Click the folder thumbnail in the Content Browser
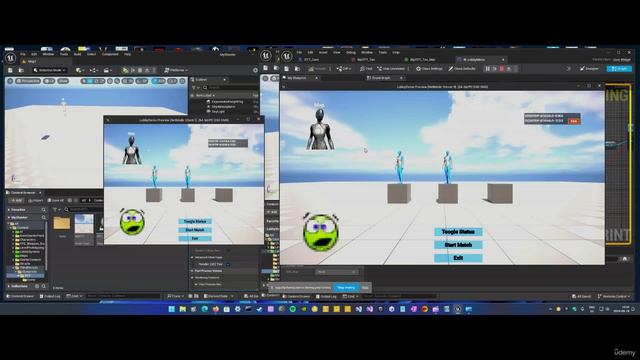Viewport: 640px width, 360px height. click(x=62, y=224)
